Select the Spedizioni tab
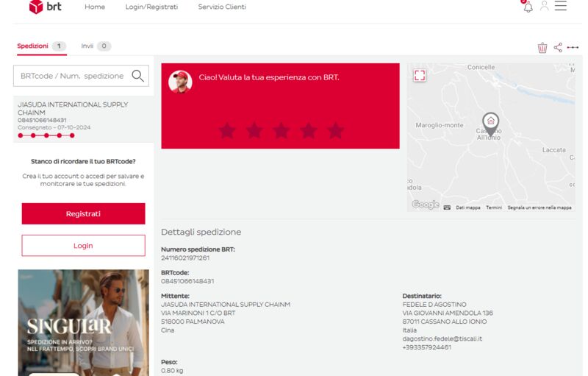This screenshot has height=376, width=588. point(42,46)
